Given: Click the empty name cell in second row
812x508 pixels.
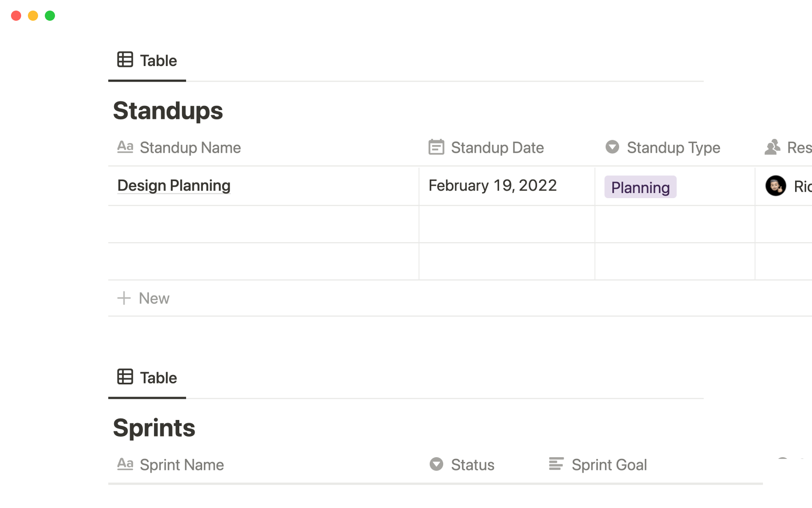Looking at the screenshot, I should pyautogui.click(x=263, y=224).
